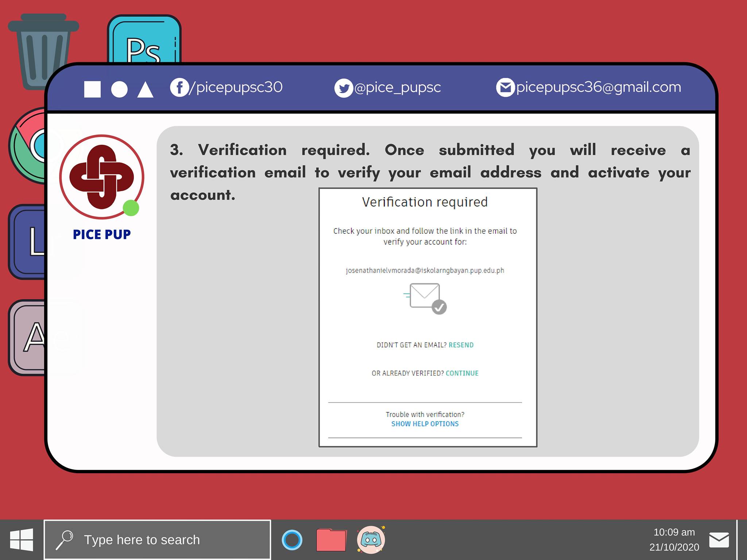Open the mail notification icon in tray
This screenshot has height=560, width=747.
[x=719, y=540]
